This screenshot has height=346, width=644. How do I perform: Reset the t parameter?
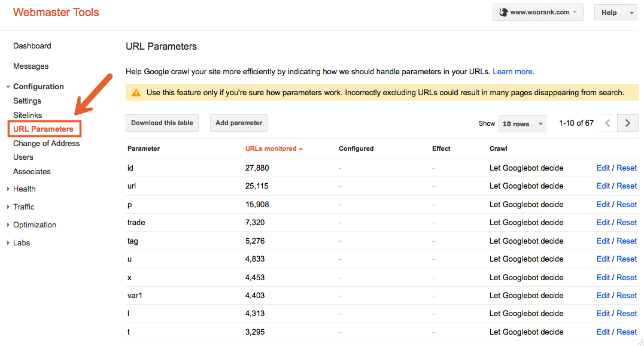point(627,332)
